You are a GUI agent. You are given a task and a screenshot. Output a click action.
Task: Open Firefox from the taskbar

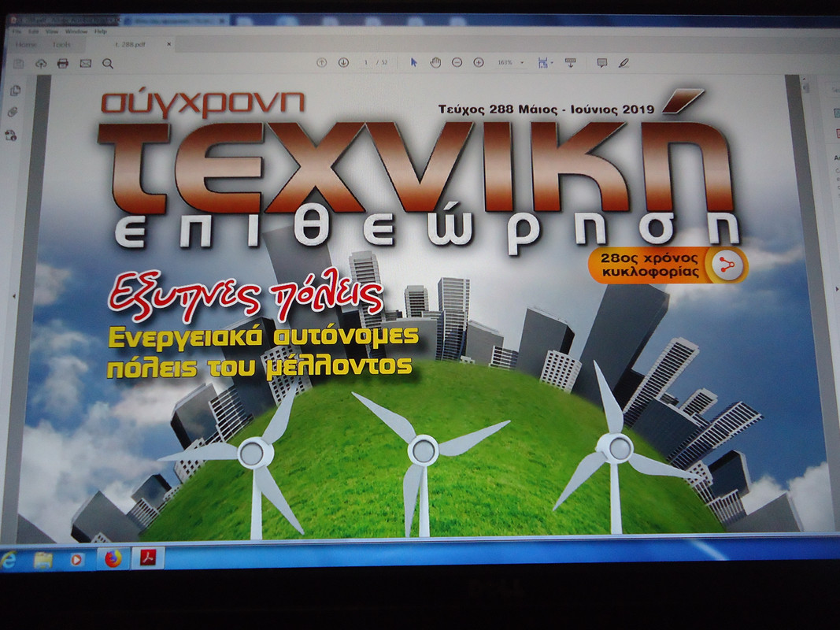tap(113, 559)
